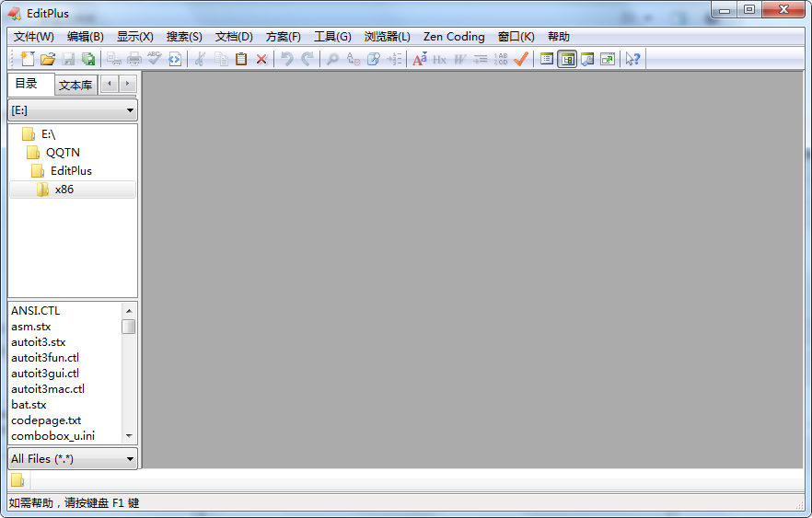Select the x86 folder in tree

tap(73, 190)
